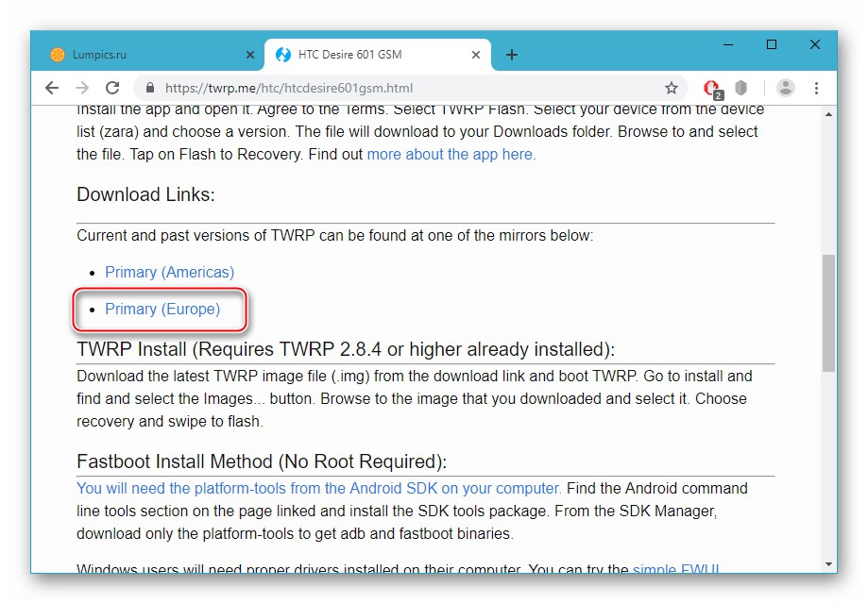Reload the current page

(112, 88)
